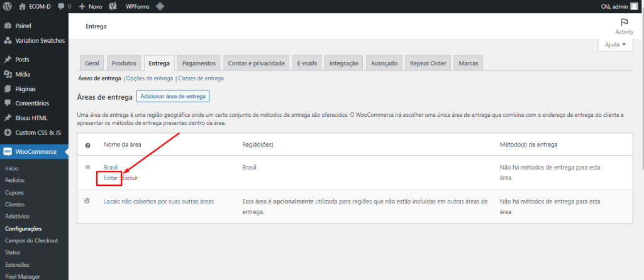This screenshot has height=280, width=644.
Task: Switch to the Marcas tab
Action: tap(469, 63)
